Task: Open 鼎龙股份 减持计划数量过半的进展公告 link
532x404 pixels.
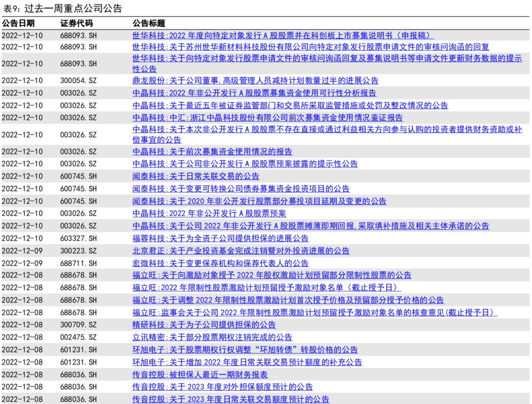Action: click(255, 81)
